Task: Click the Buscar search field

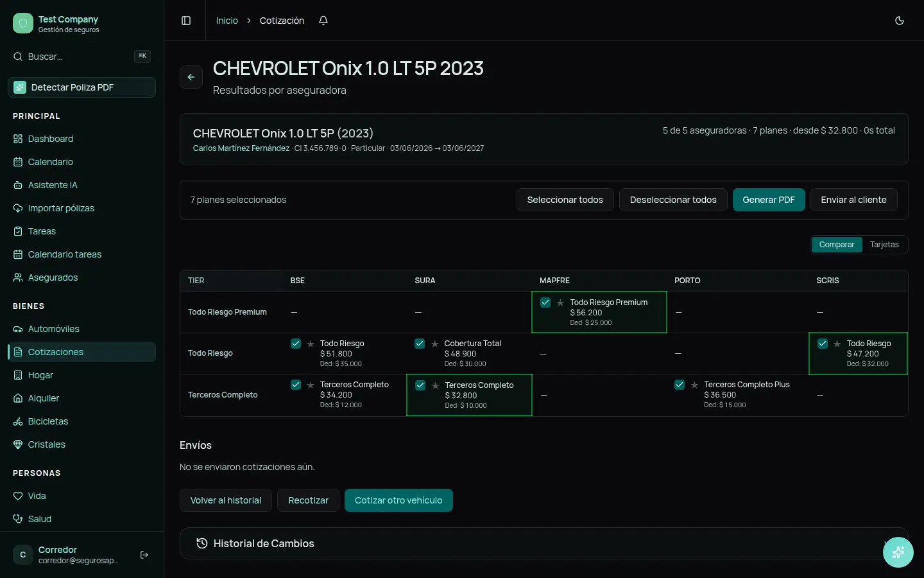Action: tap(81, 57)
